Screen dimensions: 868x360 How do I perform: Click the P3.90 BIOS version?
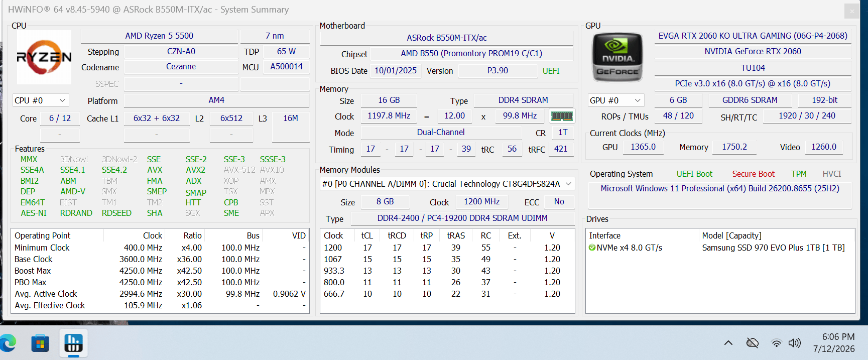(x=498, y=71)
